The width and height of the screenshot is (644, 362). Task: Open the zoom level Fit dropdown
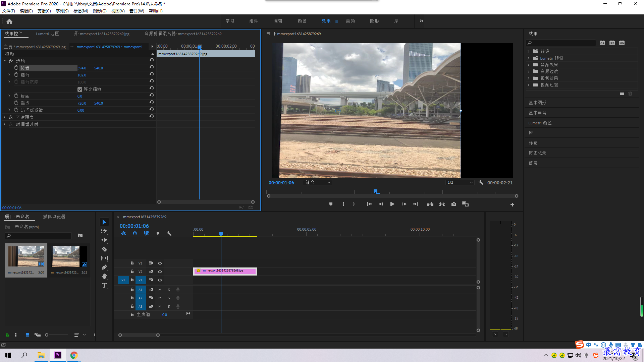click(317, 182)
